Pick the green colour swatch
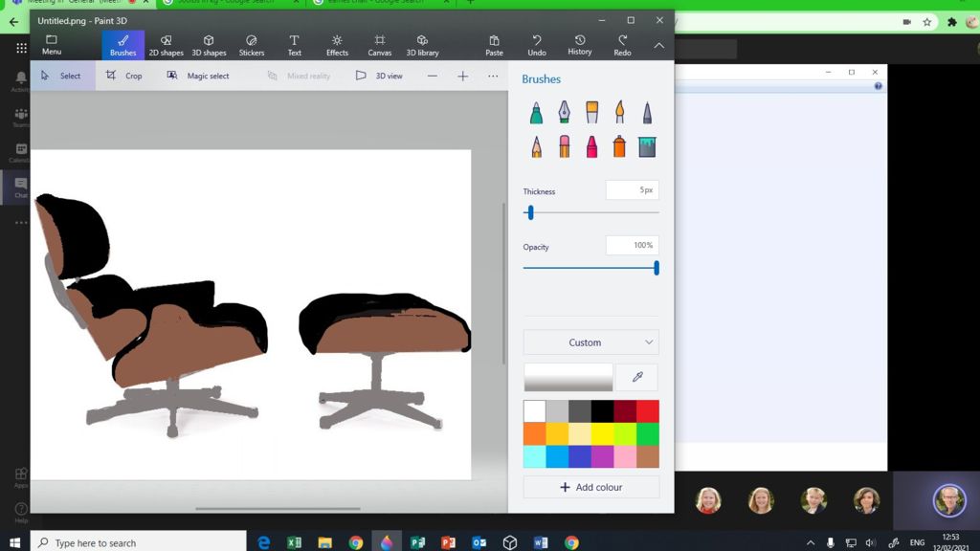 (x=648, y=434)
